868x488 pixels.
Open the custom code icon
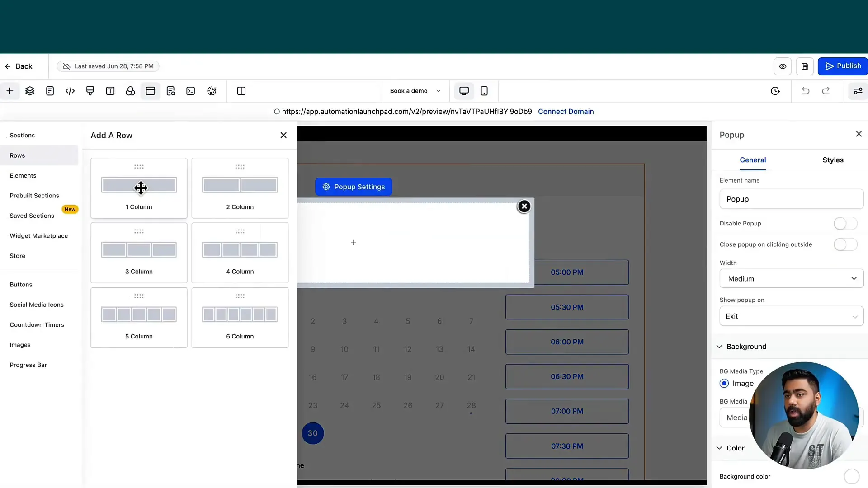(70, 91)
